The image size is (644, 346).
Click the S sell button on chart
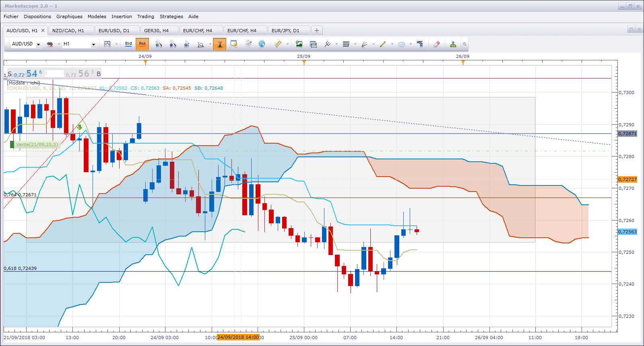[x=10, y=74]
